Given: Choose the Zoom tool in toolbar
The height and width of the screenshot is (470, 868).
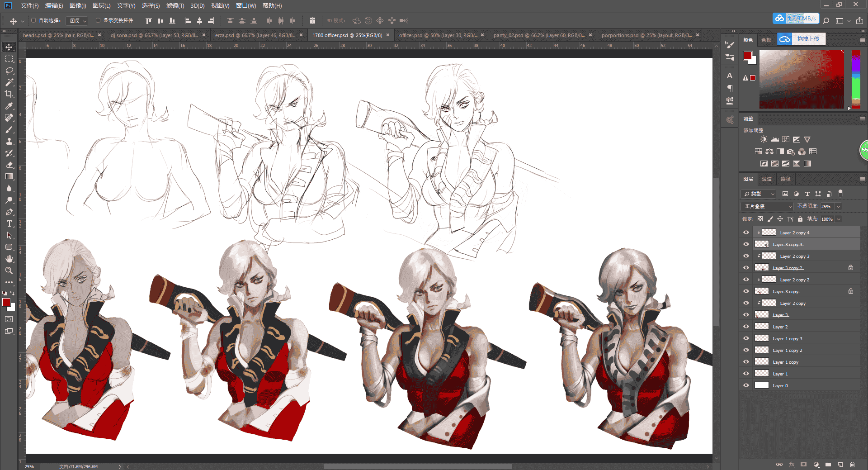Looking at the screenshot, I should (9, 271).
